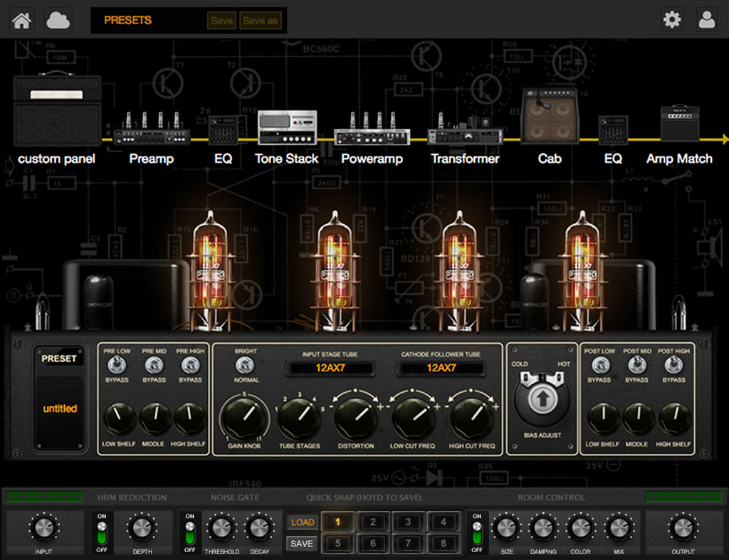Select Quick Snap slot 4
729x560 pixels.
coord(444,522)
